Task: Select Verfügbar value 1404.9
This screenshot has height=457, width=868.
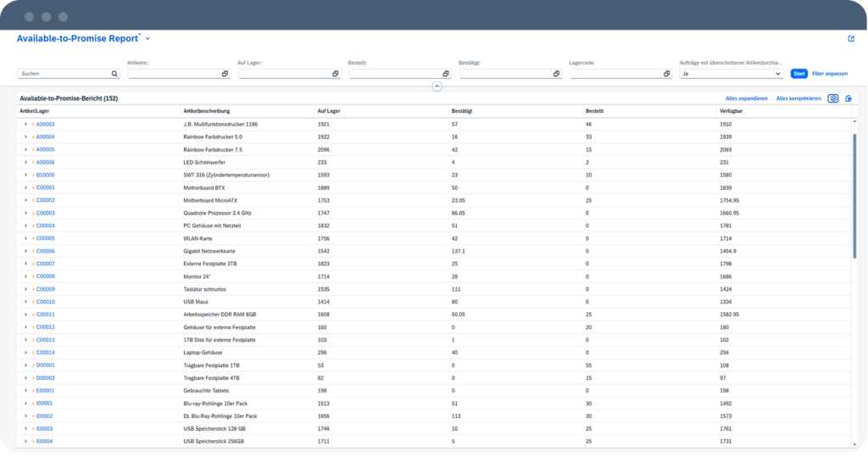Action: tap(728, 251)
